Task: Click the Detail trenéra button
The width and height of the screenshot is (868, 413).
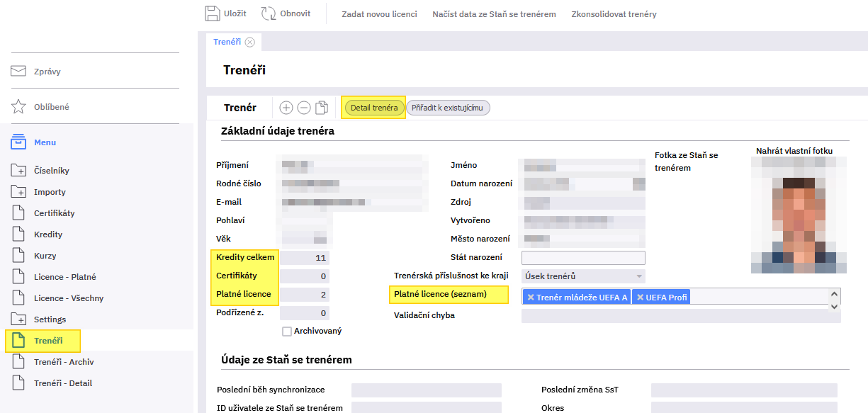Action: (x=374, y=108)
